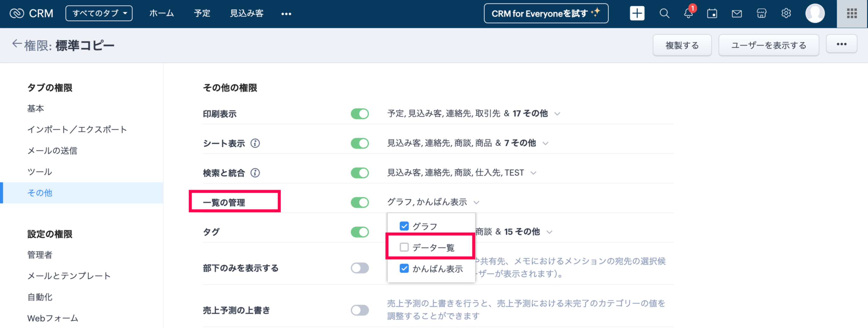Select インポート／エクスポート in the sidebar
The width and height of the screenshot is (868, 328).
coord(77,130)
